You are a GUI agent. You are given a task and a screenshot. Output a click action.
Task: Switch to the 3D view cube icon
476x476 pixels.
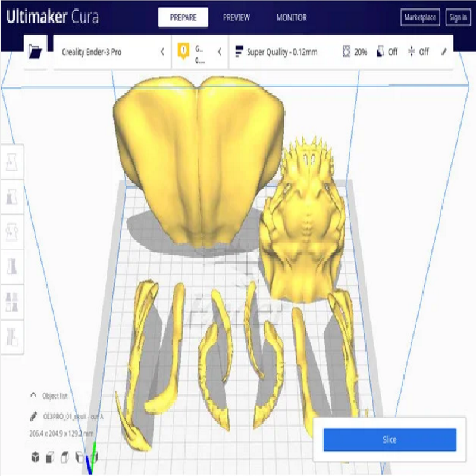coord(36,457)
